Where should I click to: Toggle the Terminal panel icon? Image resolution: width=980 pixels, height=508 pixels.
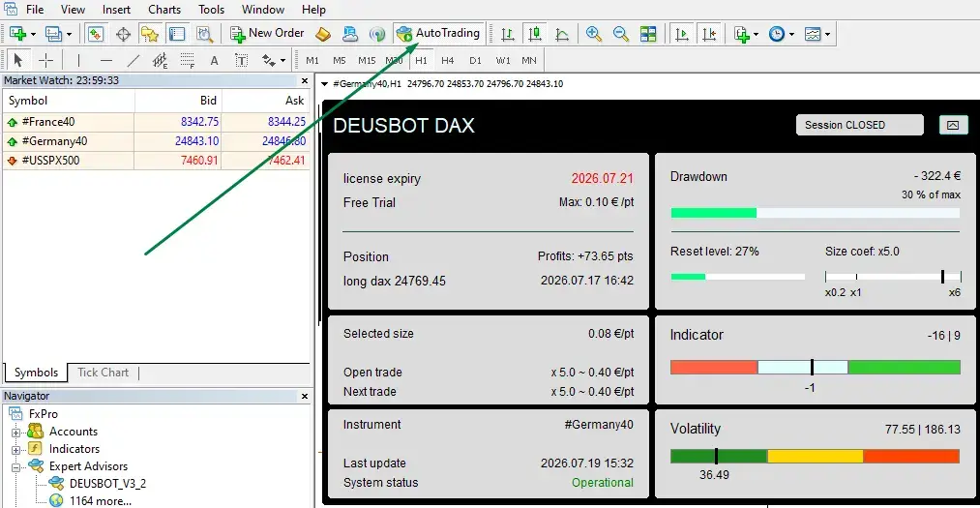tap(177, 34)
